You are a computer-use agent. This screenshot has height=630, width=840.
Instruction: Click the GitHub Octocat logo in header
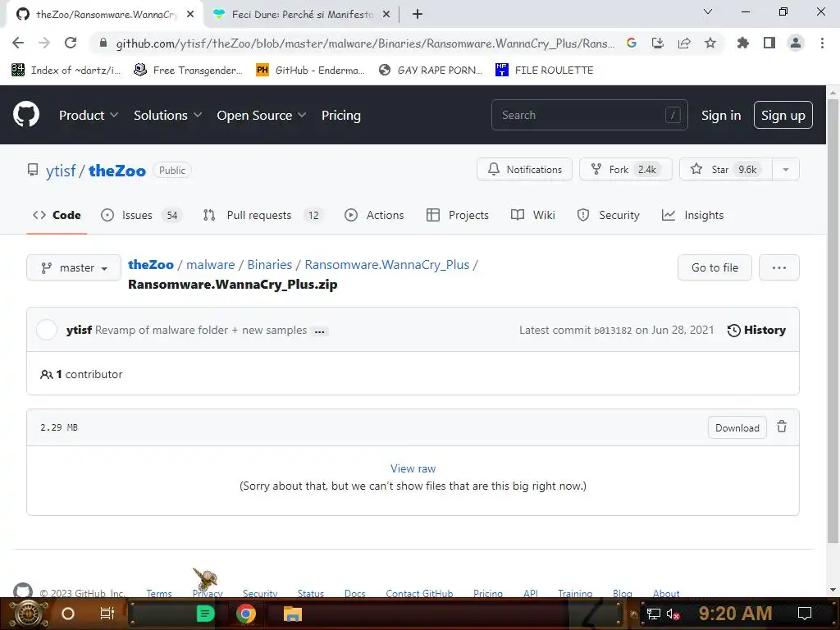25,114
